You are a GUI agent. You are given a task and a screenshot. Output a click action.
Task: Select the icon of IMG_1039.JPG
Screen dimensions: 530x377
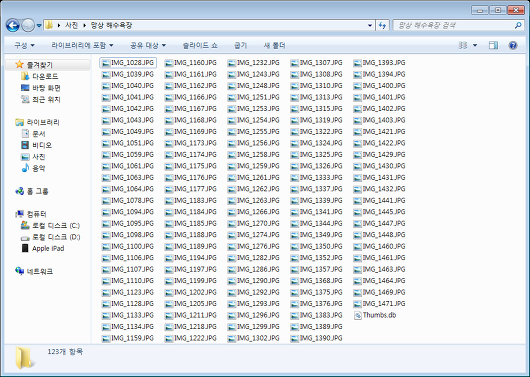coord(106,75)
